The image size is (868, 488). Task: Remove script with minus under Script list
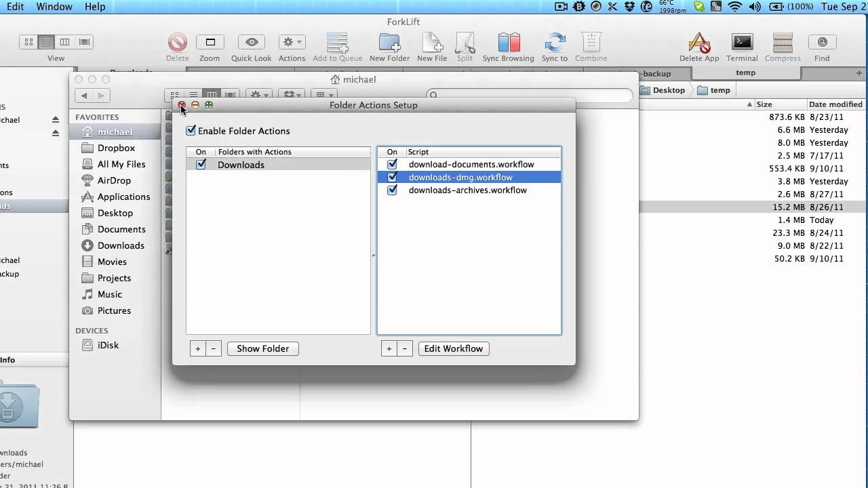[405, 348]
